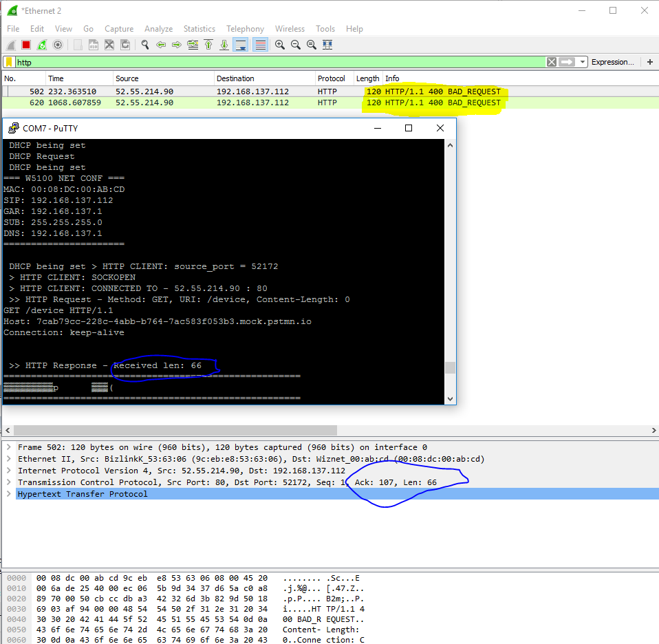This screenshot has height=644, width=659.
Task: Click the PuTTY scroll up arrow
Action: [x=450, y=145]
